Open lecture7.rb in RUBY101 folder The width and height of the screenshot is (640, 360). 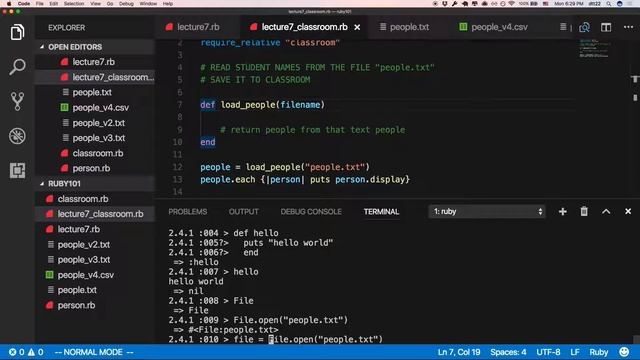click(95, 229)
